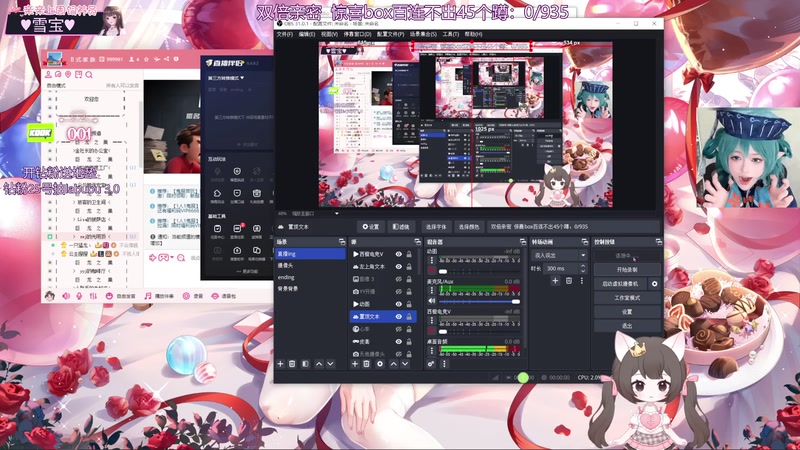The width and height of the screenshot is (800, 450).
Task: Open 停靠窗口(D) menu in OBS
Action: tap(357, 34)
